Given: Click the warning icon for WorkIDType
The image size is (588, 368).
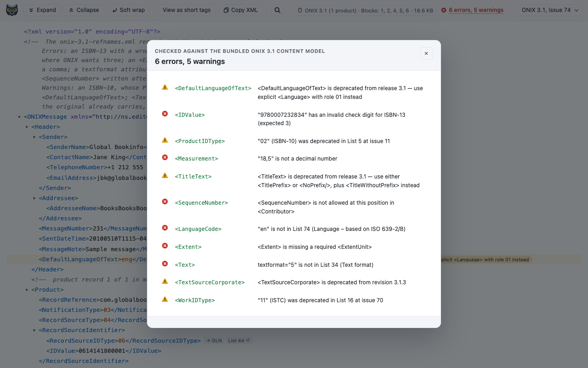Looking at the screenshot, I should pyautogui.click(x=165, y=299).
